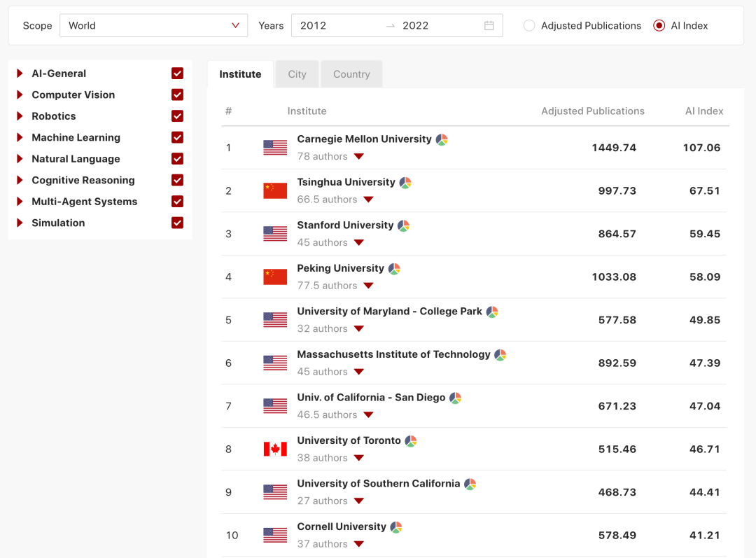
Task: Expand UC San Diego 46.5 authors list
Action: pos(368,414)
